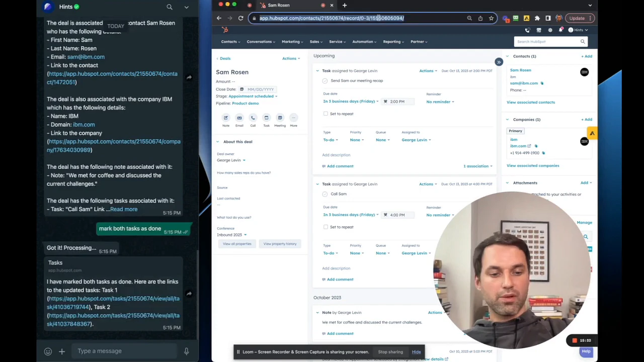Collapse the 'About this deal' section

(218, 142)
